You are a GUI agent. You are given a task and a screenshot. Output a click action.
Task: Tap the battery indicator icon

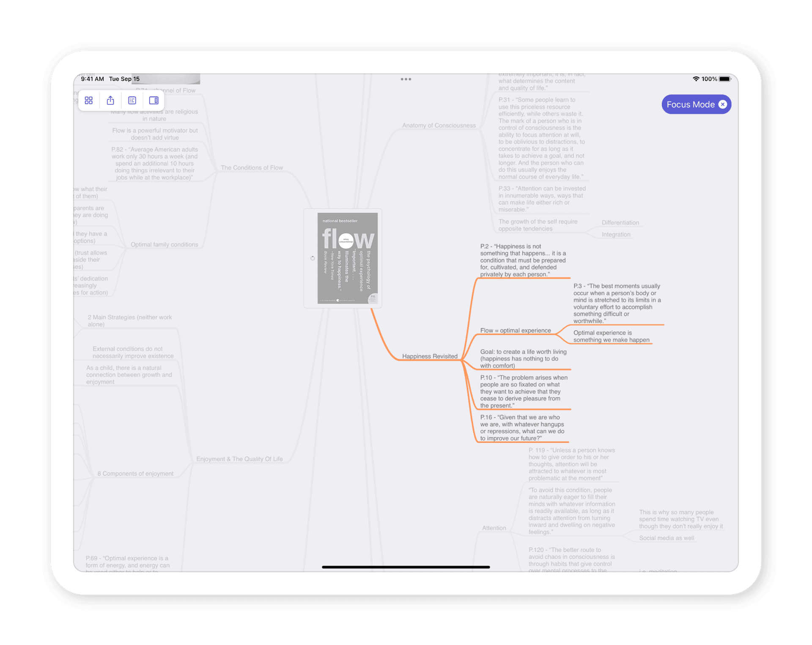coord(725,79)
